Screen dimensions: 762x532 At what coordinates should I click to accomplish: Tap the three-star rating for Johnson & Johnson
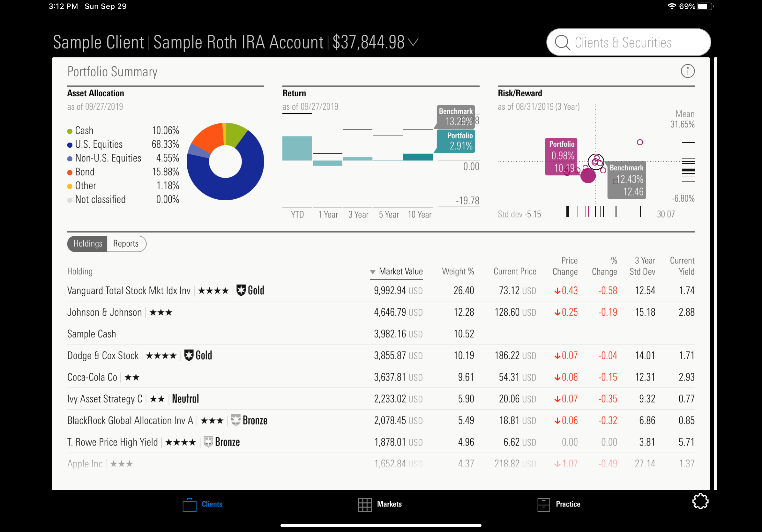pyautogui.click(x=161, y=313)
